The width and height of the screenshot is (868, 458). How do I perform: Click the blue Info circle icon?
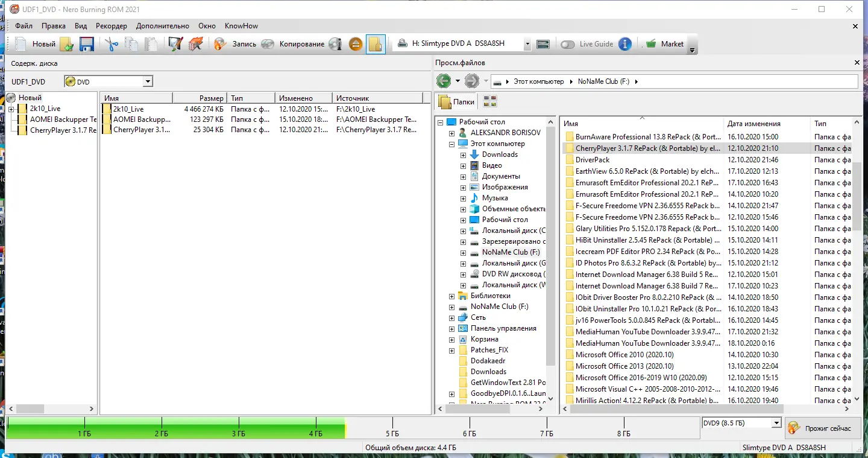click(x=625, y=44)
